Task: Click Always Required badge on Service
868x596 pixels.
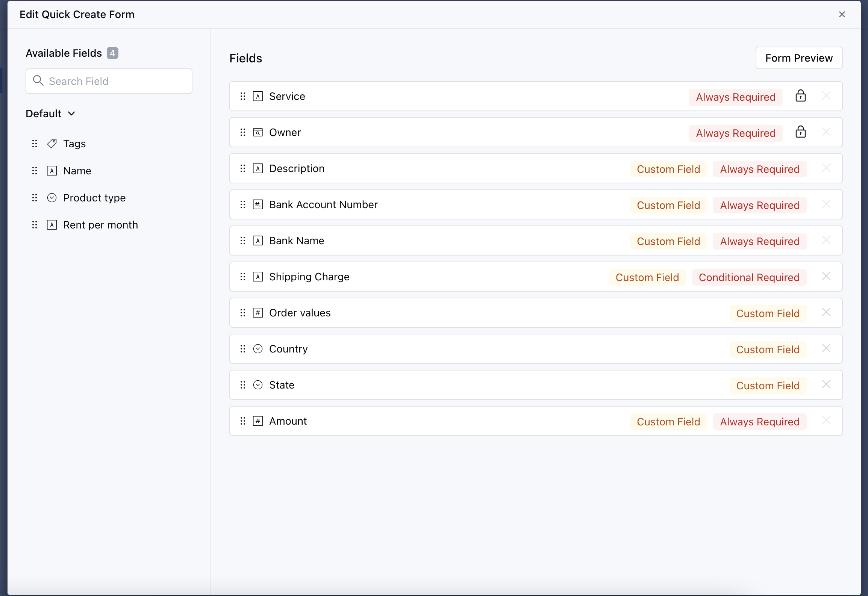Action: tap(736, 97)
